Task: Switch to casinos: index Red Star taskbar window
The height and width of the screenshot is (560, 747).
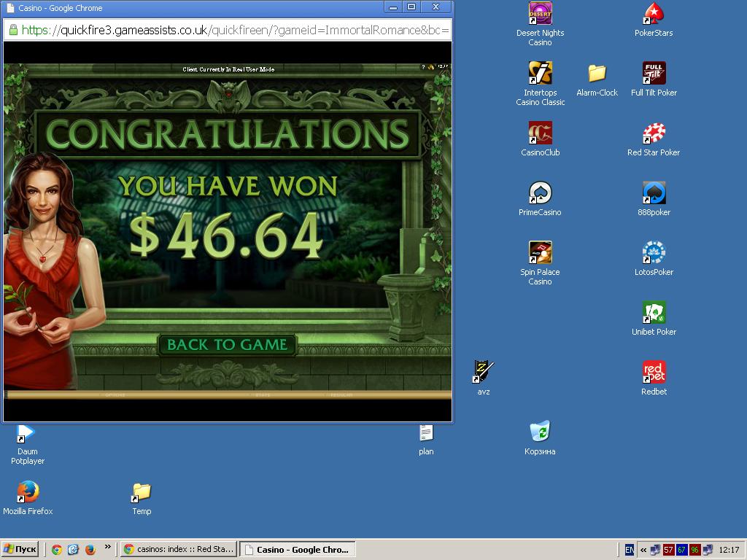Action: (x=178, y=550)
